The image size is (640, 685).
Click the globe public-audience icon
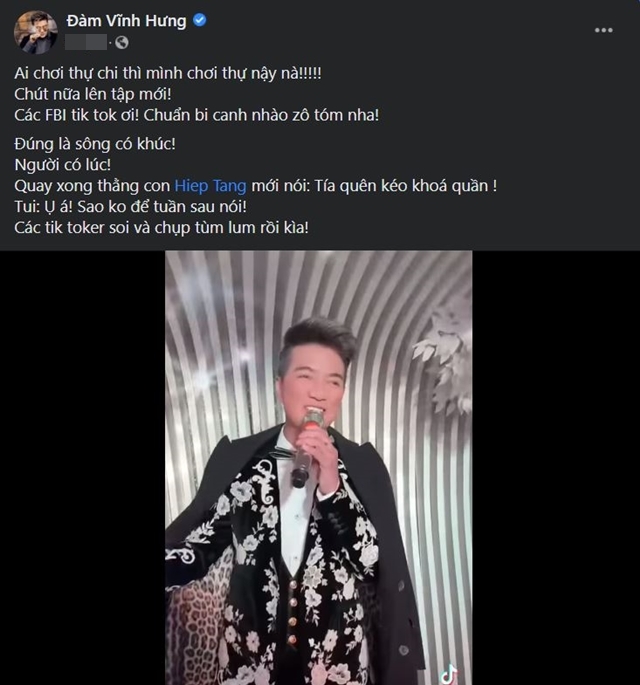pos(122,42)
